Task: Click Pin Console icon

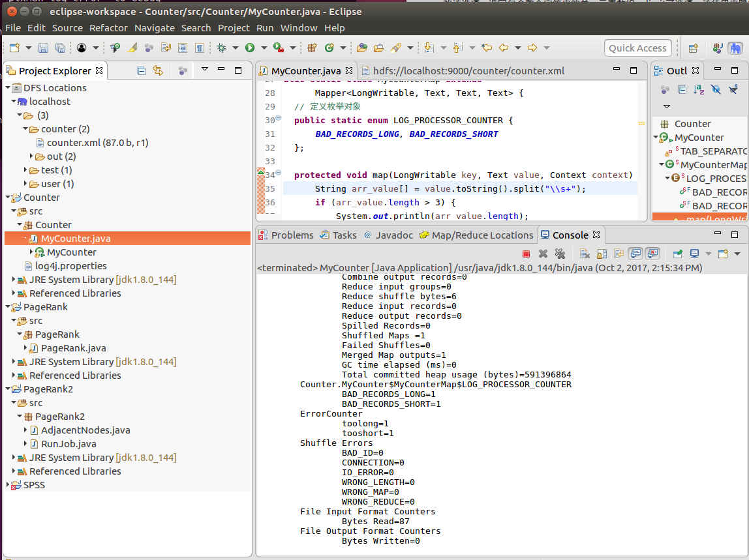Action: click(x=677, y=254)
